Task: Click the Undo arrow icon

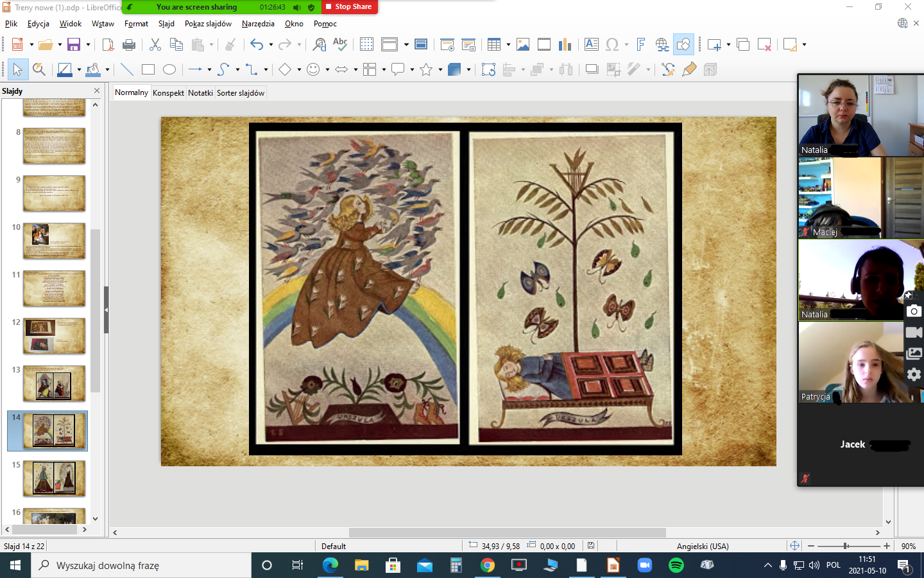Action: (x=257, y=44)
